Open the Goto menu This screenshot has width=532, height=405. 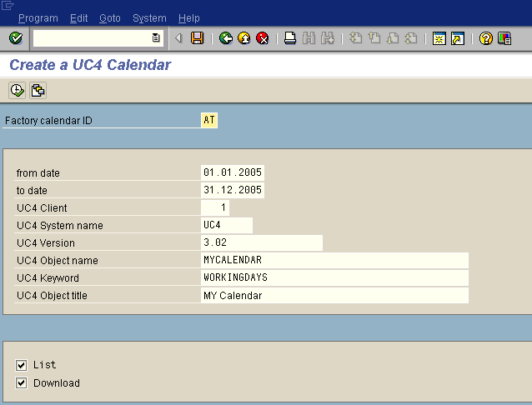(x=109, y=18)
